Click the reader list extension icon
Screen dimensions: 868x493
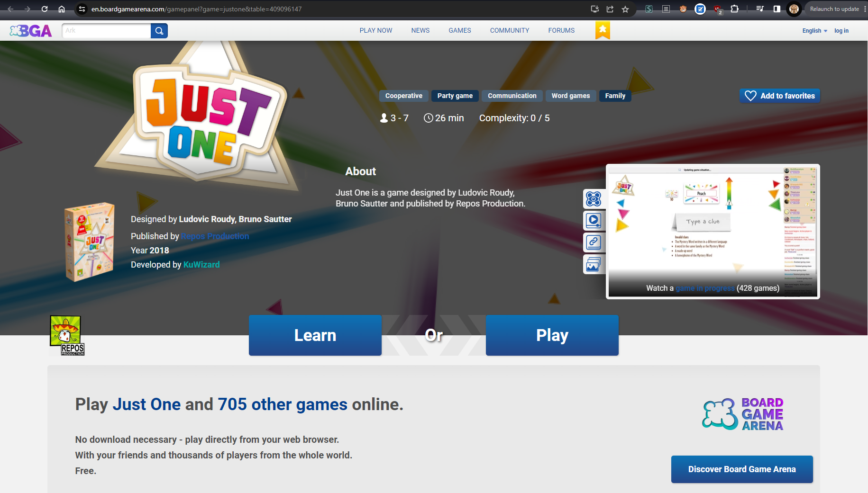(666, 9)
